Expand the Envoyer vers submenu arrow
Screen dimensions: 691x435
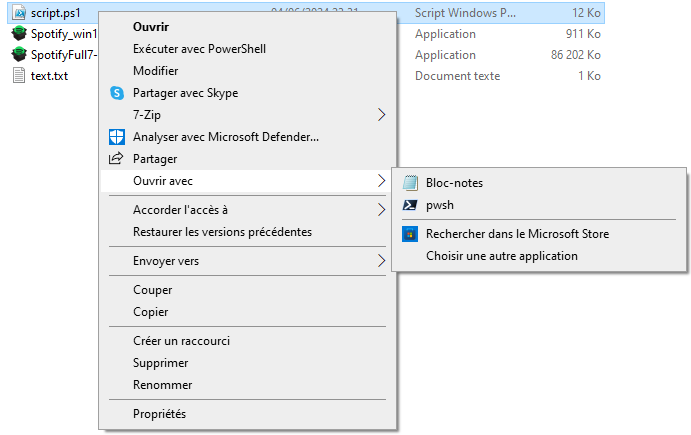[381, 261]
